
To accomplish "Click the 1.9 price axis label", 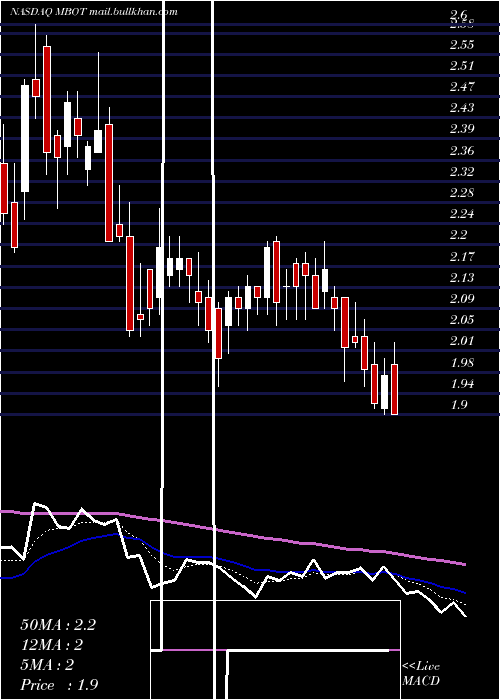I will [458, 405].
